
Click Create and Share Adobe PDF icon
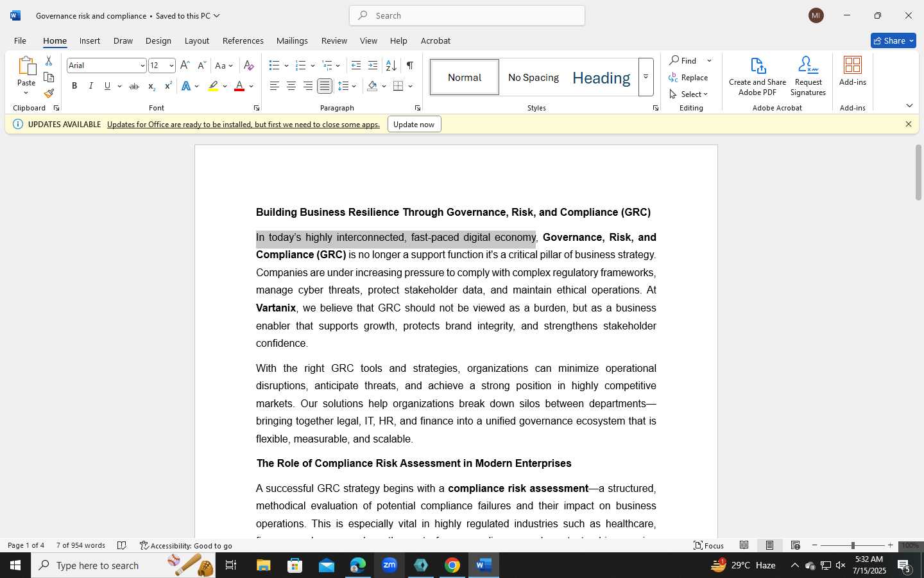pyautogui.click(x=758, y=76)
